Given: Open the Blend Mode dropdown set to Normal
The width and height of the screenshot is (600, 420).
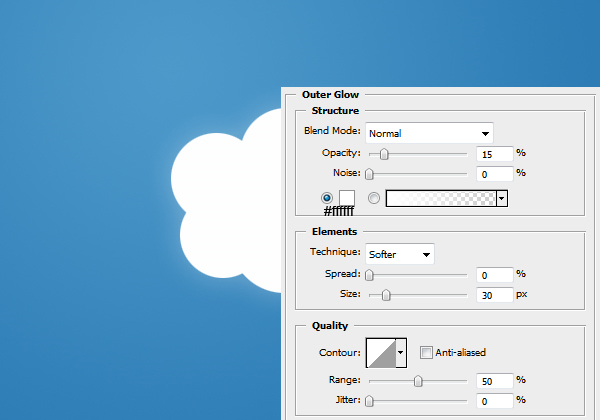Looking at the screenshot, I should click(x=429, y=133).
